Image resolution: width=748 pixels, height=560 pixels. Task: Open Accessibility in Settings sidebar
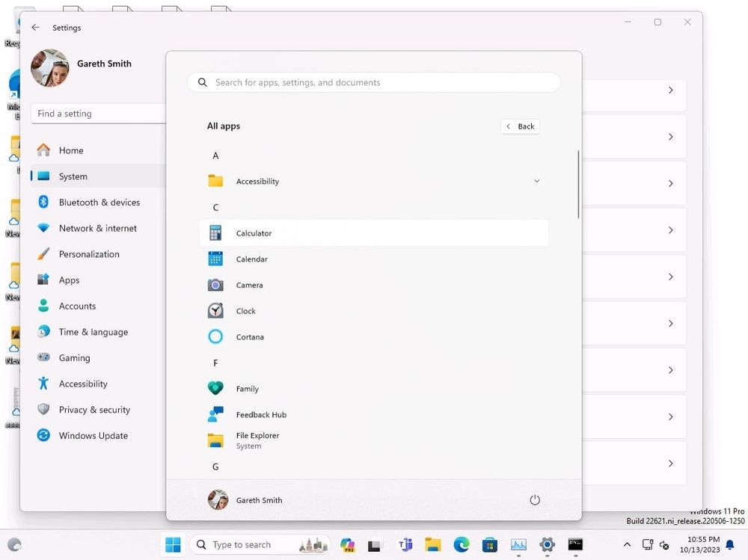[98, 384]
